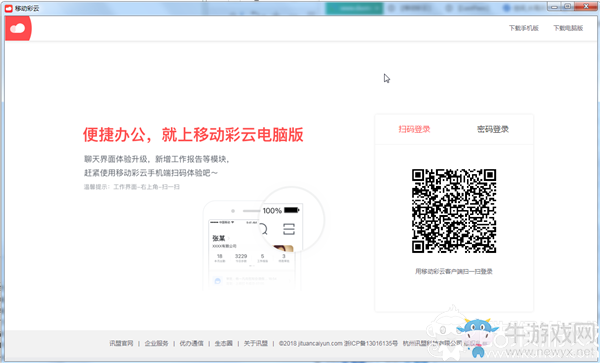
Task: Open the 企业服务 footer link
Action: click(157, 343)
